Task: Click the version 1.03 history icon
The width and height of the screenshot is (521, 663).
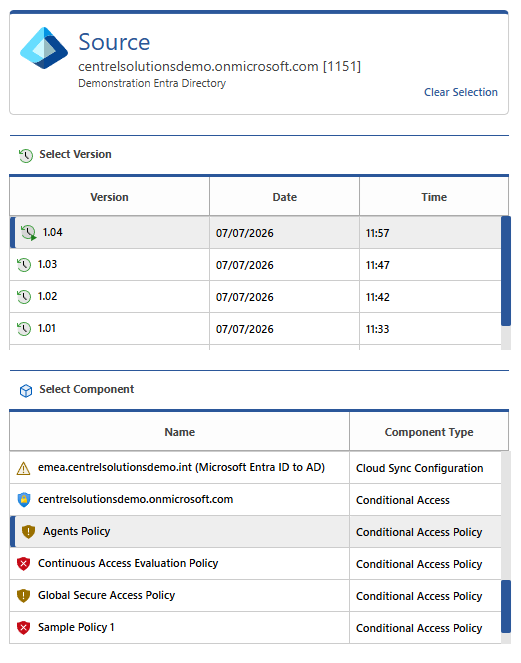Action: click(x=24, y=265)
